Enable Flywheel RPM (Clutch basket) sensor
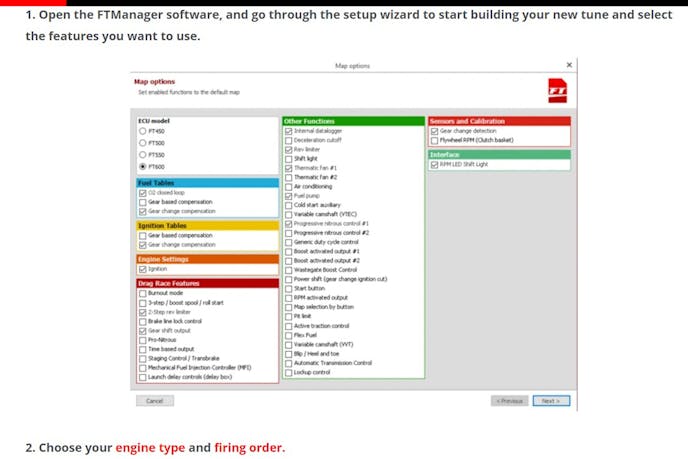Viewport: 688px width, 459px height. point(434,140)
